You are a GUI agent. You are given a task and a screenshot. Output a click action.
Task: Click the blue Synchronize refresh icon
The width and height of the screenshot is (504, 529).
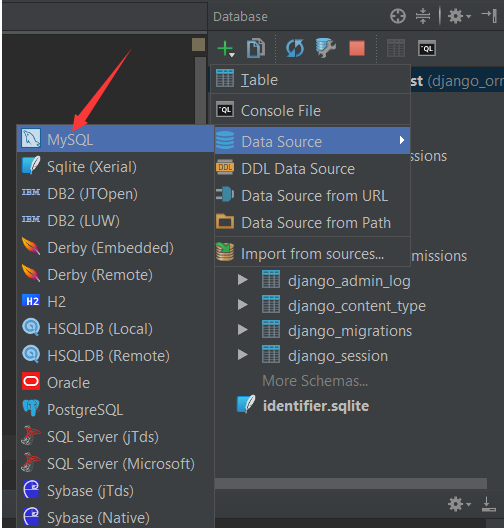(x=295, y=48)
